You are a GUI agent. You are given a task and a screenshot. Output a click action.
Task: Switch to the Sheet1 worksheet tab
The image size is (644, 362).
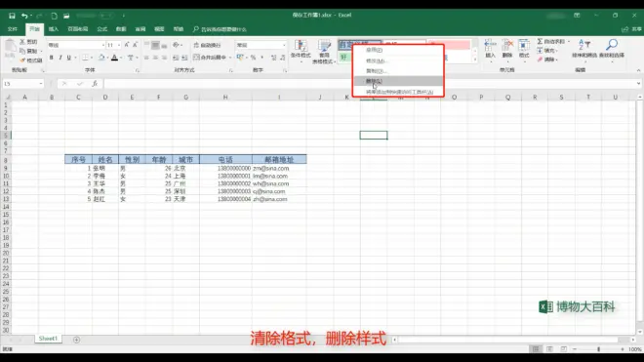pos(48,339)
